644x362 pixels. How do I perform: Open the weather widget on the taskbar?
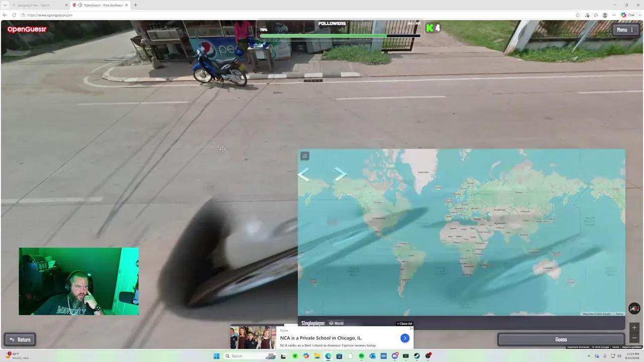[x=18, y=356]
